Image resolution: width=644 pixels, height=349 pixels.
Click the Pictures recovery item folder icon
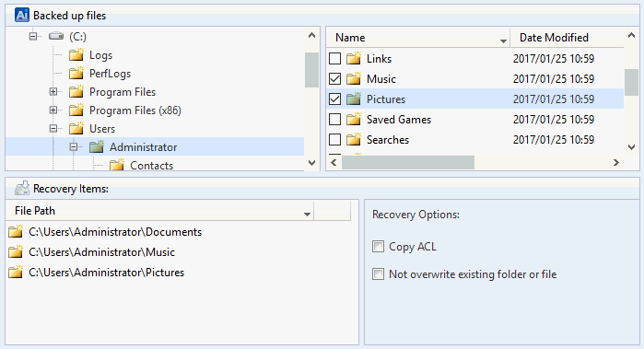click(16, 272)
